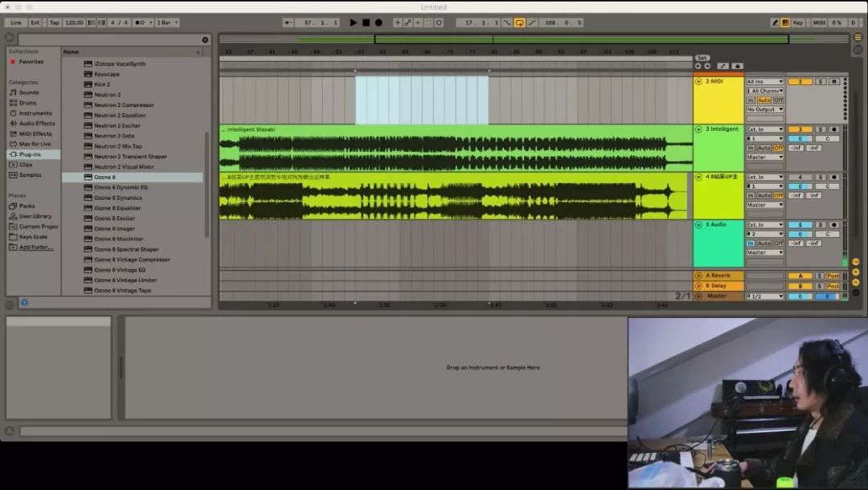Click the Lock Envelopes icon
The height and width of the screenshot is (490, 868).
[738, 66]
